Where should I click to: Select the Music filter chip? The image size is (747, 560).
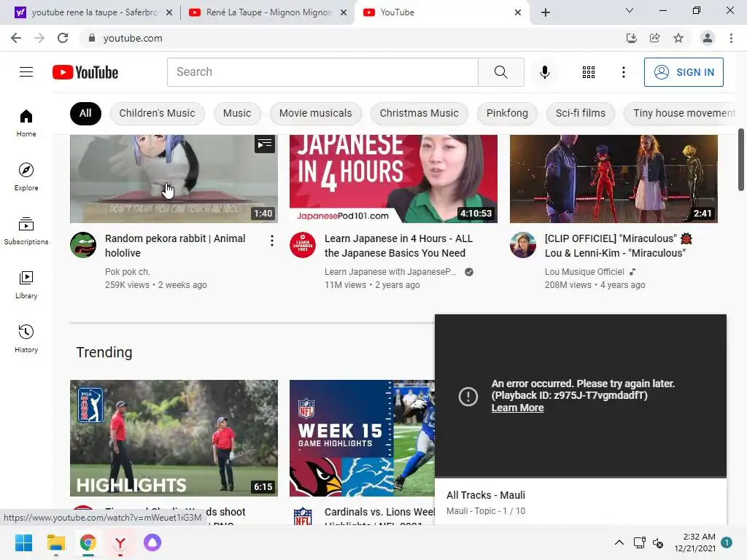237,113
